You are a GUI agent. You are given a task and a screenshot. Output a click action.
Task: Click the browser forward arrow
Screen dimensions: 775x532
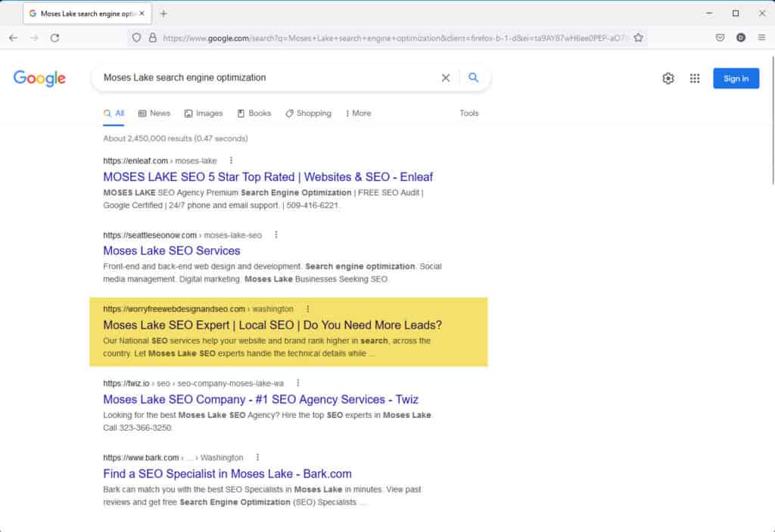coord(34,38)
